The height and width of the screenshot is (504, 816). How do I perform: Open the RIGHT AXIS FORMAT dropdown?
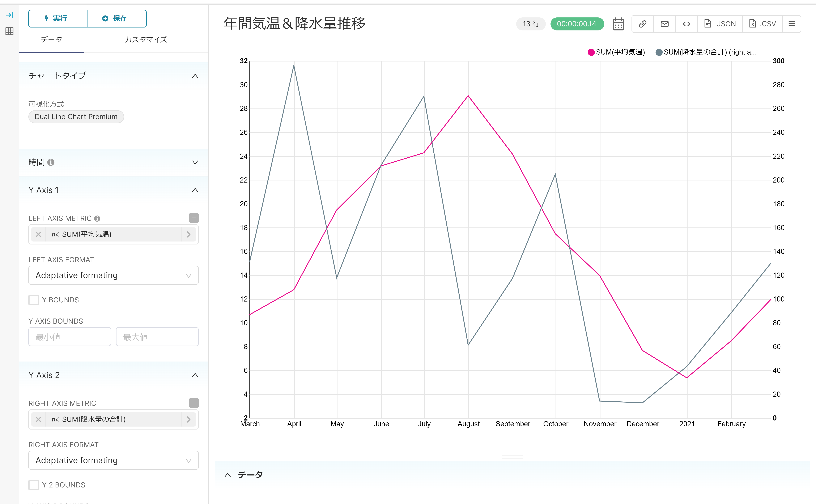114,460
